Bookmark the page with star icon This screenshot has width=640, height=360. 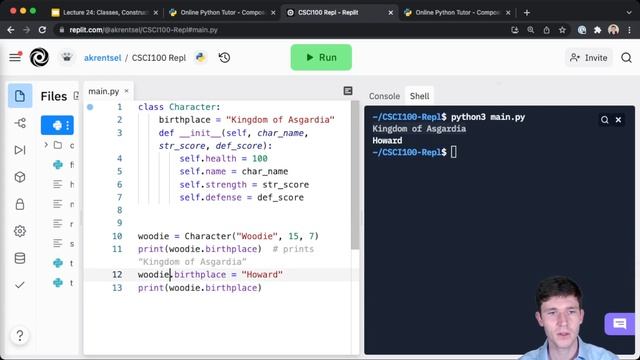(562, 30)
